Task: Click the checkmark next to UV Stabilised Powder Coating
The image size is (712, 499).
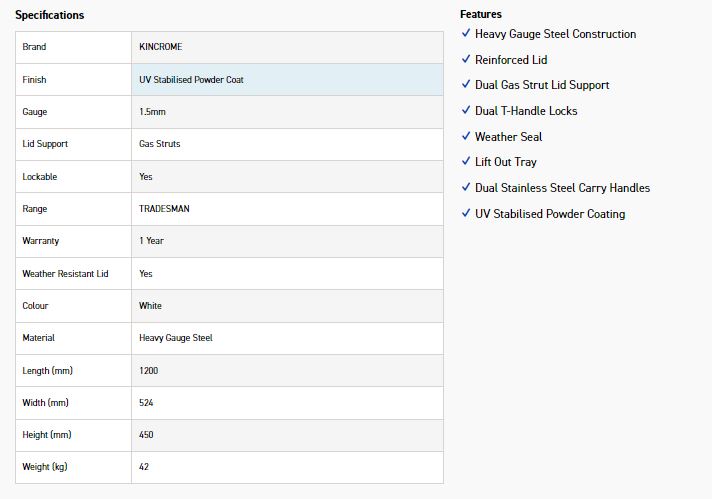Action: (466, 213)
